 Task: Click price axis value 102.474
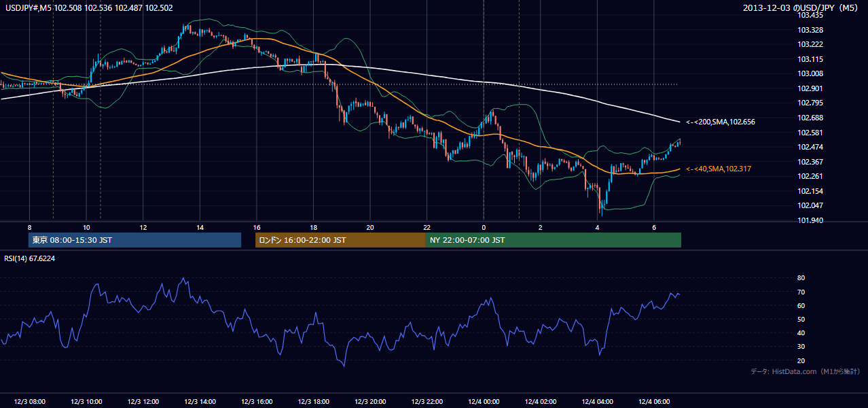tap(810, 147)
